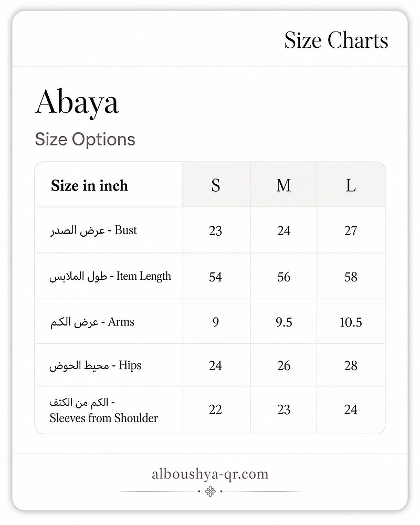Select the Arms row label
Image resolution: width=420 pixels, height=525 pixels.
92,322
